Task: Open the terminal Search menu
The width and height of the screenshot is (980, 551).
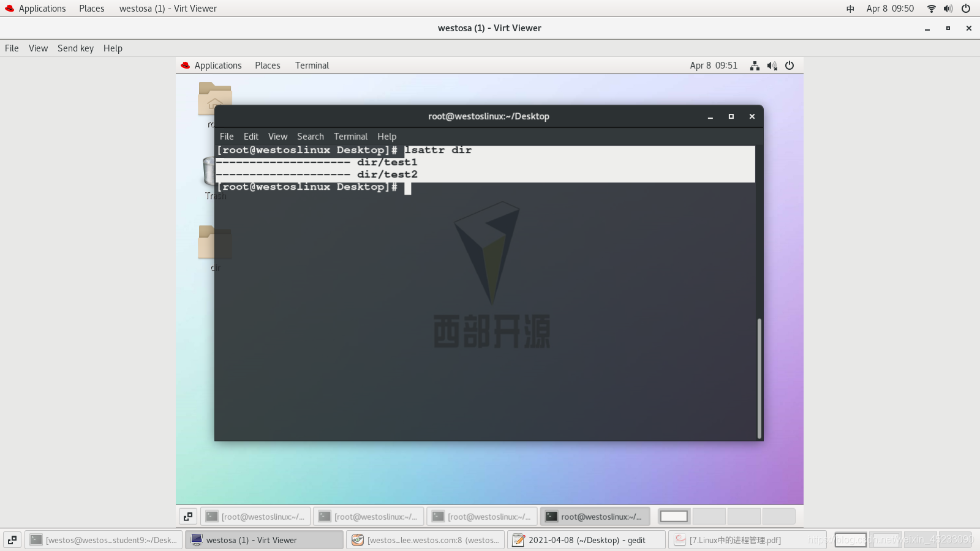Action: (x=311, y=137)
